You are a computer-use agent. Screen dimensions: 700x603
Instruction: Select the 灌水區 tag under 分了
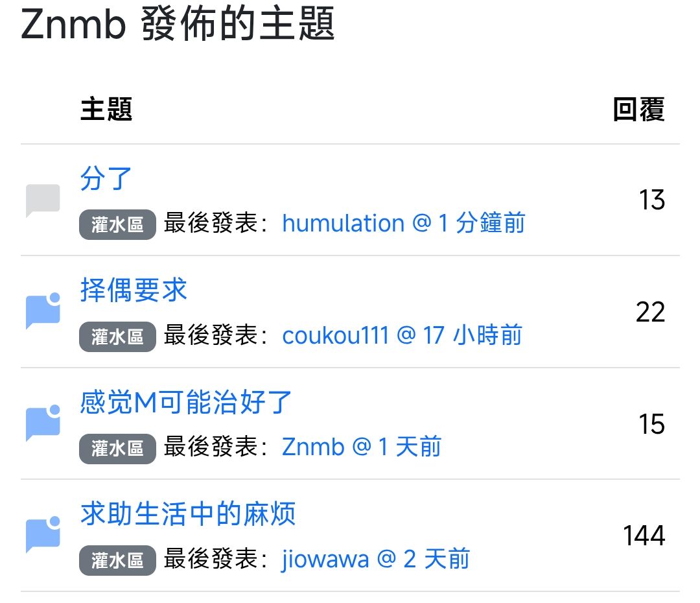coord(117,224)
